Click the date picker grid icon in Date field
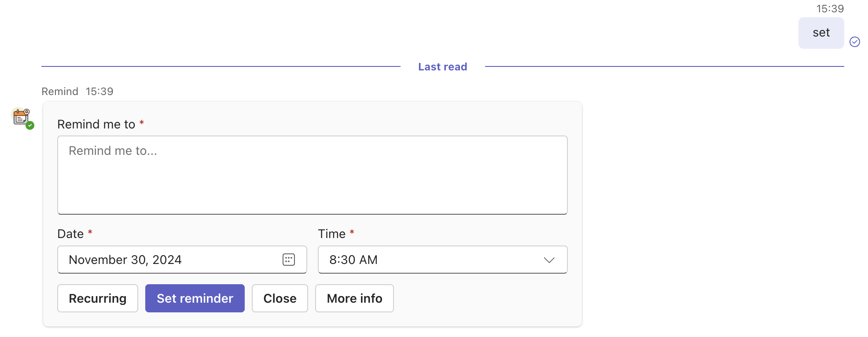Image resolution: width=868 pixels, height=337 pixels. coord(288,260)
